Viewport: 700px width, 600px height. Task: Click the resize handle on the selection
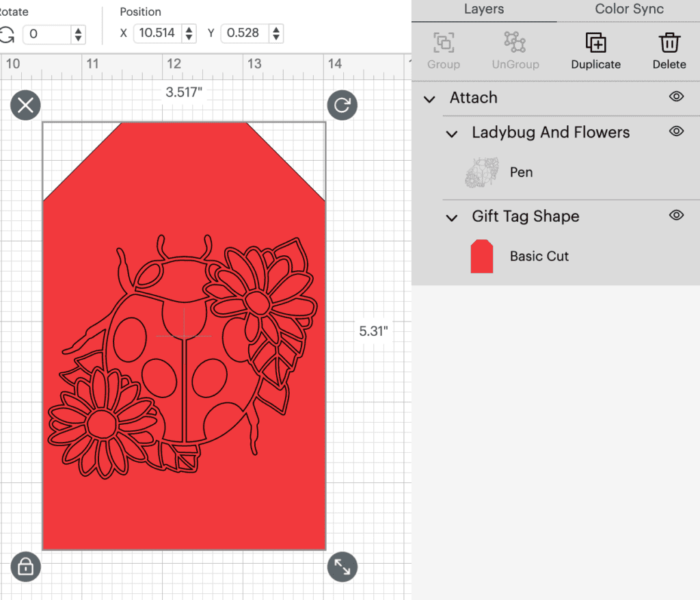point(342,567)
